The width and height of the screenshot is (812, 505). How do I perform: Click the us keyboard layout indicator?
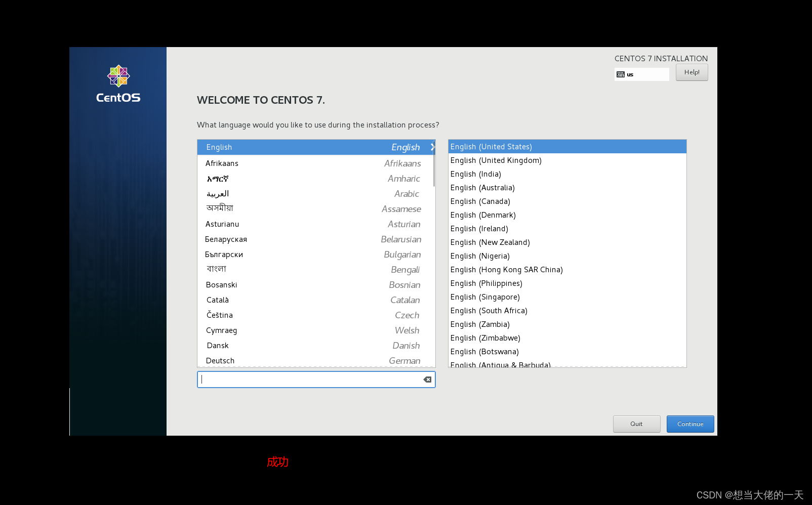pos(641,74)
